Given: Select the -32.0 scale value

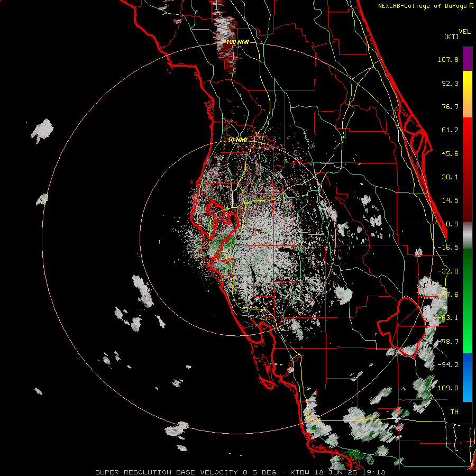Looking at the screenshot, I should coord(448,271).
